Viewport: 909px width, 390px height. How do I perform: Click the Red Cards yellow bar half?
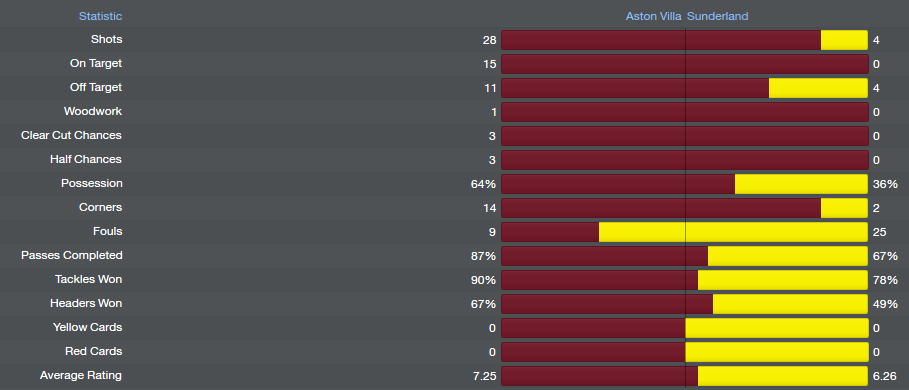click(777, 352)
